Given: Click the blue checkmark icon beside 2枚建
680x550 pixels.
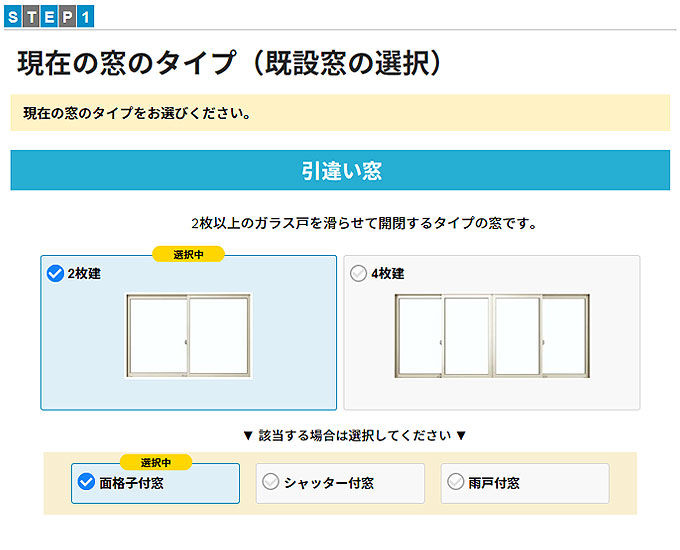Looking at the screenshot, I should [56, 273].
